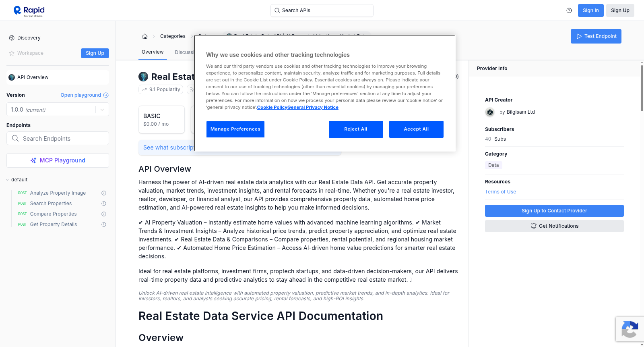Open the MCP Playground button
644x347 pixels.
[x=58, y=160]
